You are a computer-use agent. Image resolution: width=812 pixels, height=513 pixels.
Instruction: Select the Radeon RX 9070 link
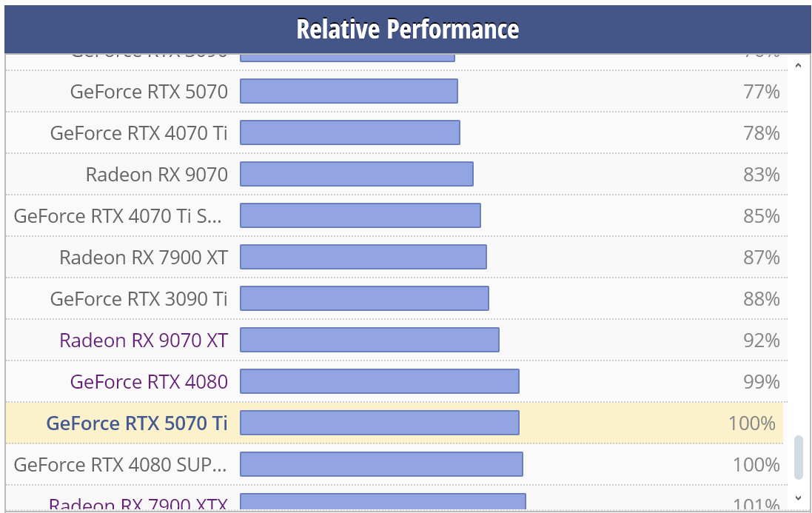[x=157, y=175]
